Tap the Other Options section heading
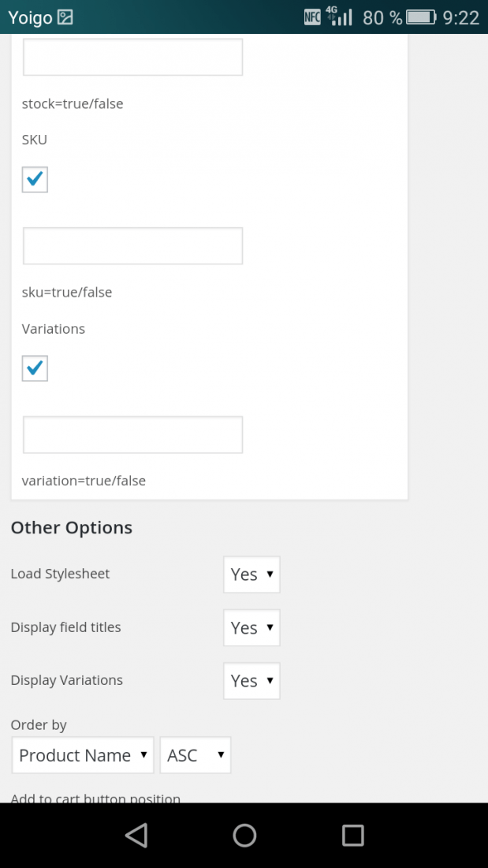 click(x=72, y=528)
